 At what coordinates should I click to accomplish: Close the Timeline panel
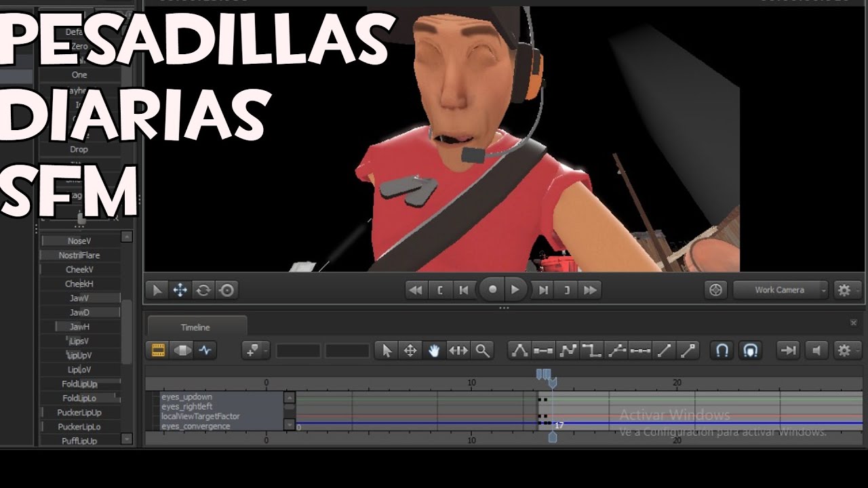[x=854, y=323]
